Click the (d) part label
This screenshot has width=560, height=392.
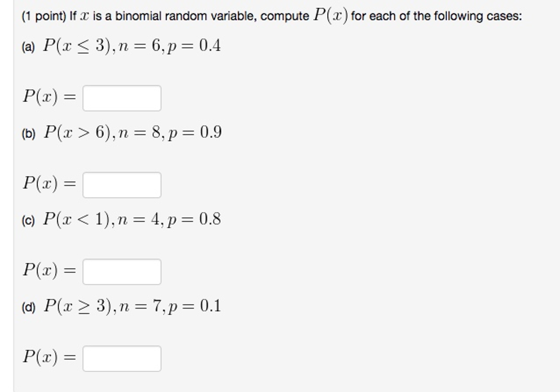28,307
